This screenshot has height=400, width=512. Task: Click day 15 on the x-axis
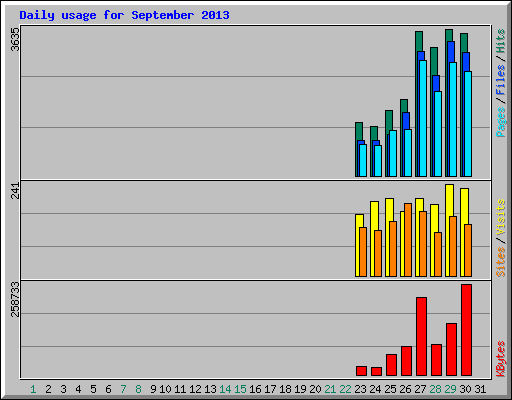[240, 389]
